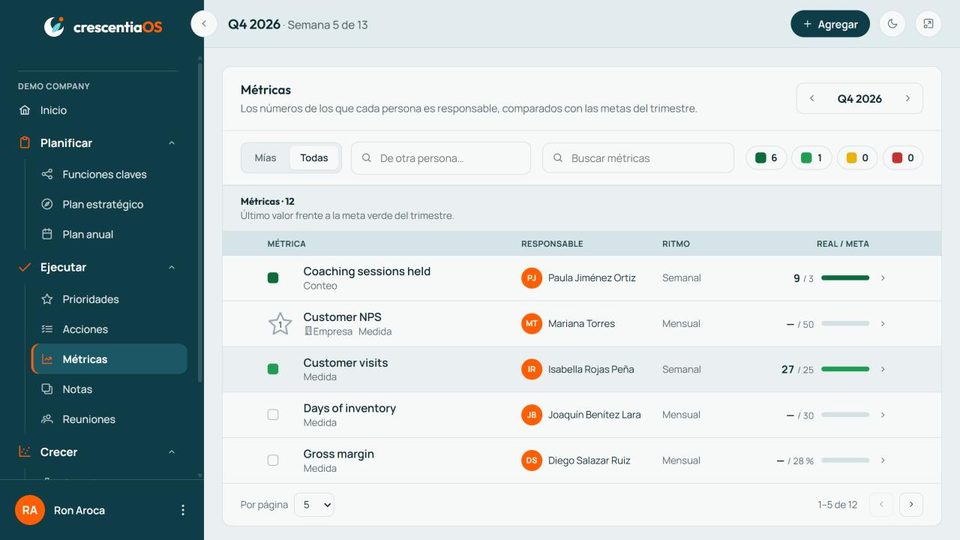Open the user menu beside Ron Aroca
The image size is (960, 540).
coord(182,510)
